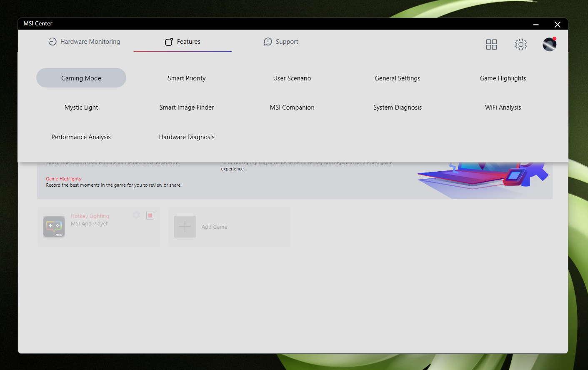Screen dimensions: 588x370
Task: Open the apps grid view icon
Action: [491, 44]
